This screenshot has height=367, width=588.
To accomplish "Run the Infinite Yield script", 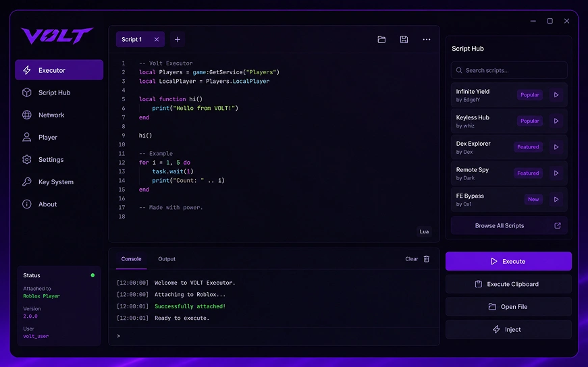I will [556, 95].
